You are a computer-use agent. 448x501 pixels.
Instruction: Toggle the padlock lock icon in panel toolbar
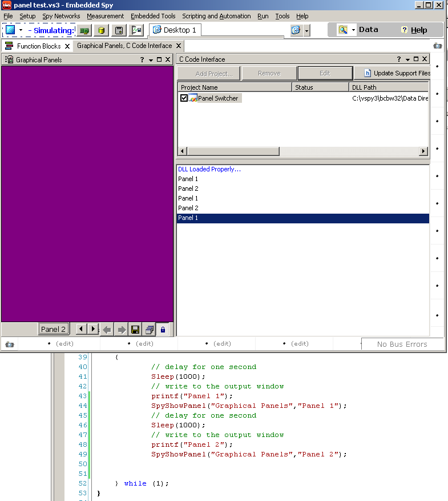pyautogui.click(x=163, y=330)
